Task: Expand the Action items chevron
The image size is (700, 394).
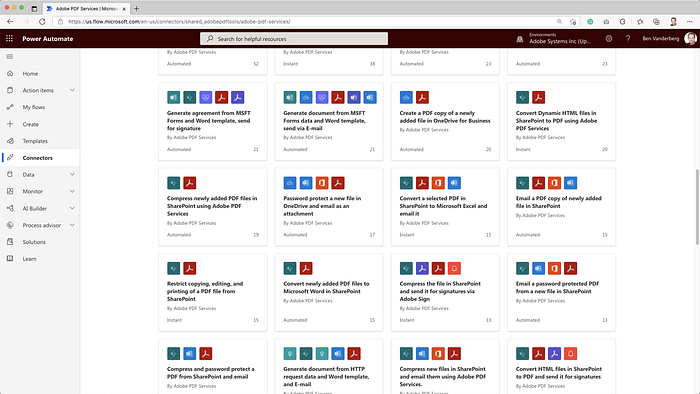Action: 72,90
